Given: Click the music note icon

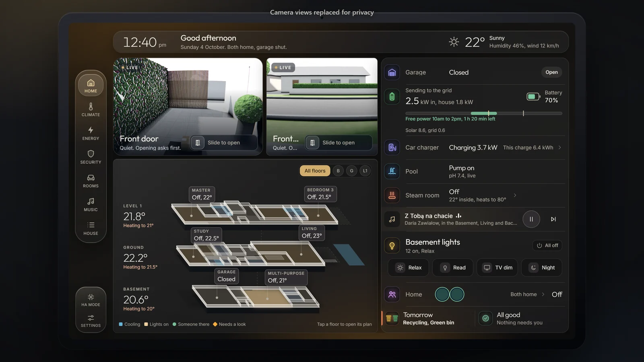Looking at the screenshot, I should [x=392, y=219].
